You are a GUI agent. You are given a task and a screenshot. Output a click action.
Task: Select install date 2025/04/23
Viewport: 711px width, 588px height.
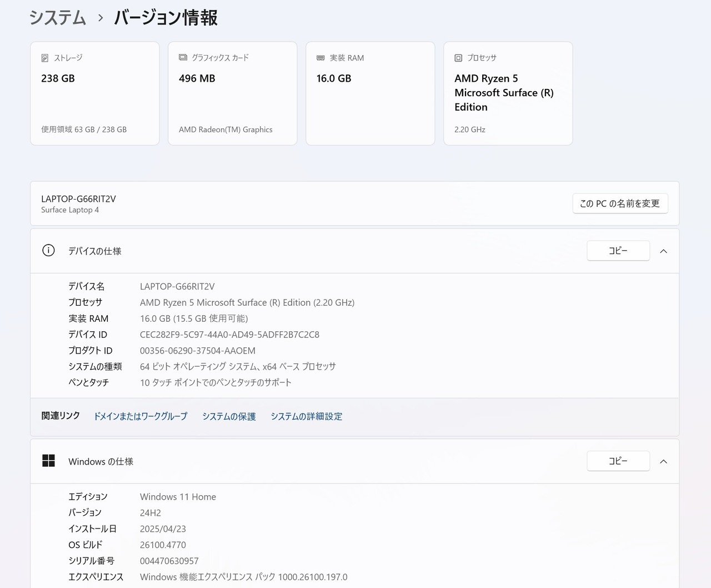[163, 529]
